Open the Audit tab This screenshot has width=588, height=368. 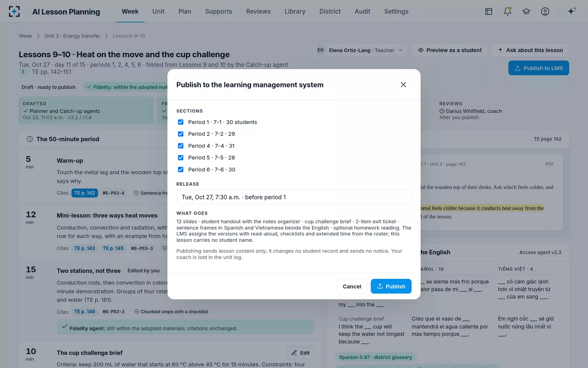(363, 11)
